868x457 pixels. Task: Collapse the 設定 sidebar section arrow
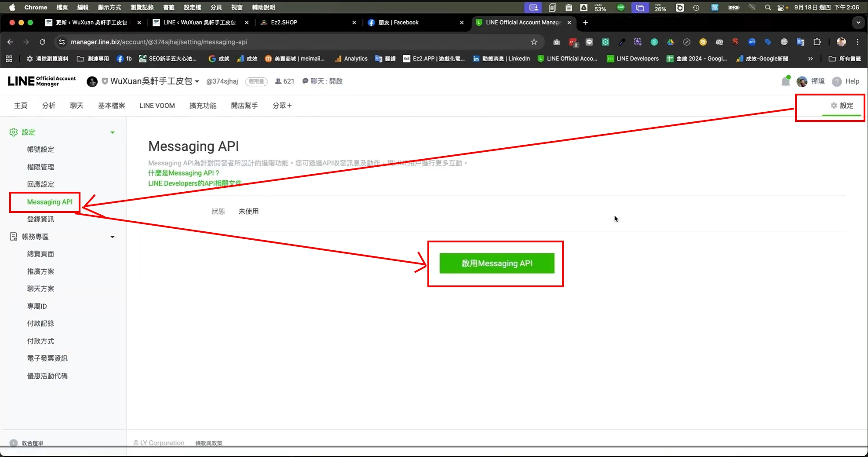point(113,132)
